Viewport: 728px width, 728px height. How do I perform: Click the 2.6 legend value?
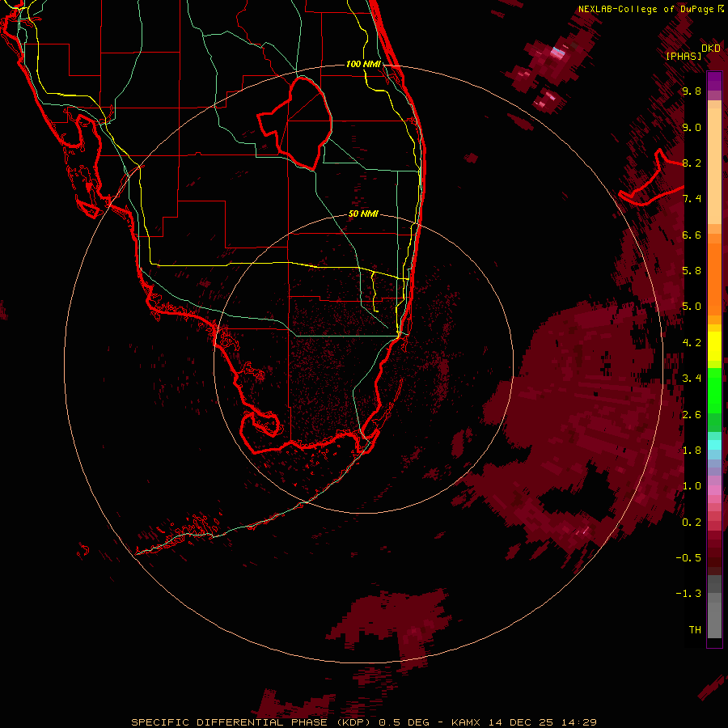pyautogui.click(x=692, y=415)
